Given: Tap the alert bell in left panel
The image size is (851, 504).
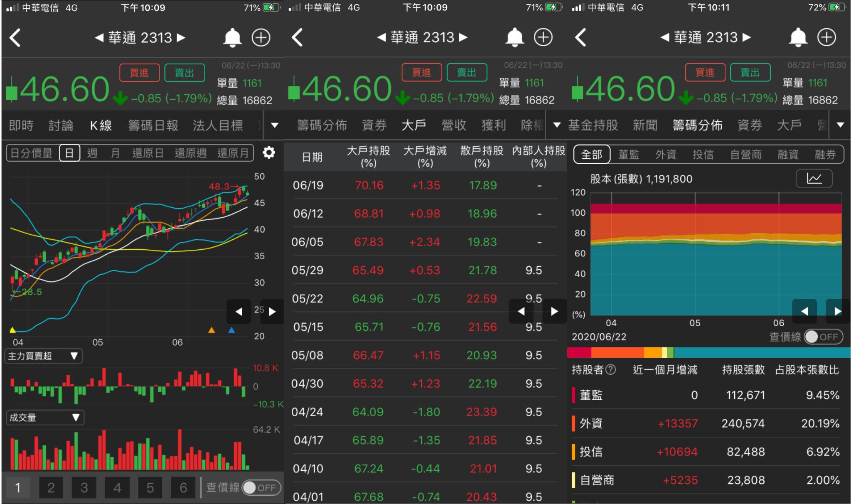Looking at the screenshot, I should coord(232,38).
